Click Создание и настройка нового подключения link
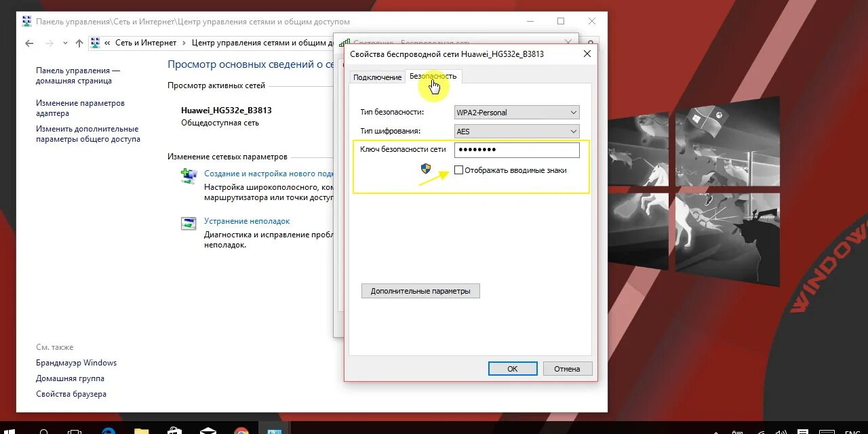Image resolution: width=868 pixels, height=434 pixels. point(269,174)
